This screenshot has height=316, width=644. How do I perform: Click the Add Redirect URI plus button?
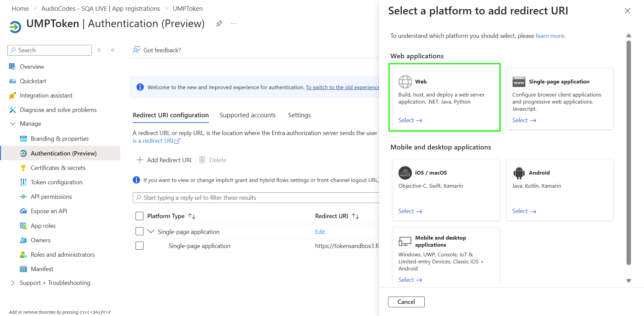coord(140,160)
